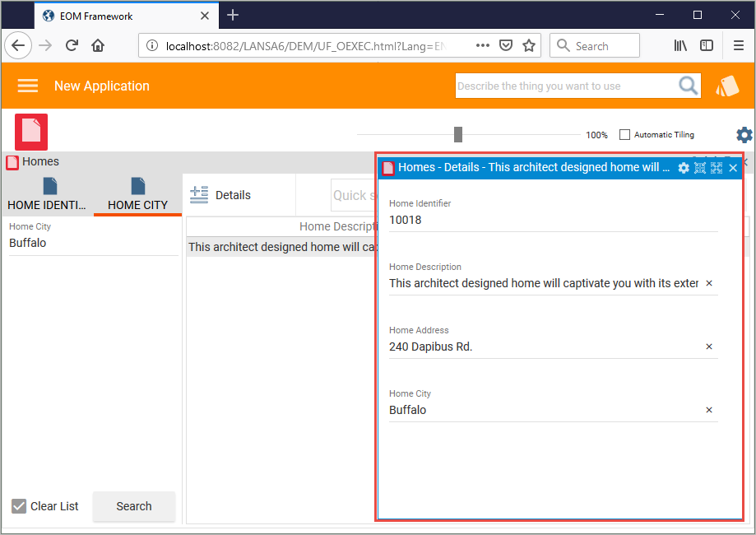Open the hamburger menu beside New Application
The image size is (756, 535).
28,86
